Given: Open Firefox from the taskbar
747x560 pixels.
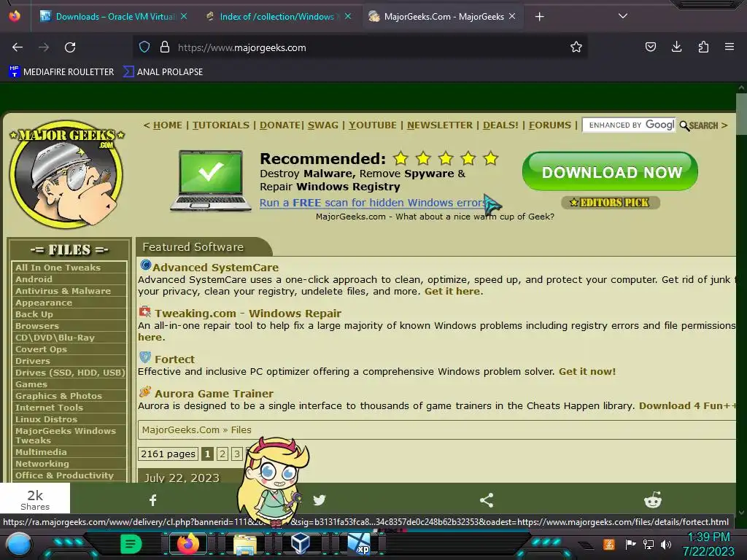Looking at the screenshot, I should [x=187, y=544].
